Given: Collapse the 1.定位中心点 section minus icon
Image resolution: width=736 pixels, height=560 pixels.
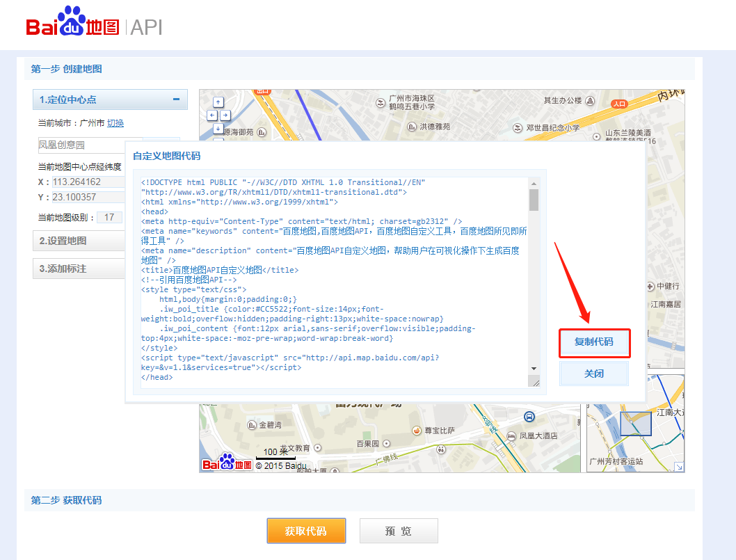Looking at the screenshot, I should point(177,99).
